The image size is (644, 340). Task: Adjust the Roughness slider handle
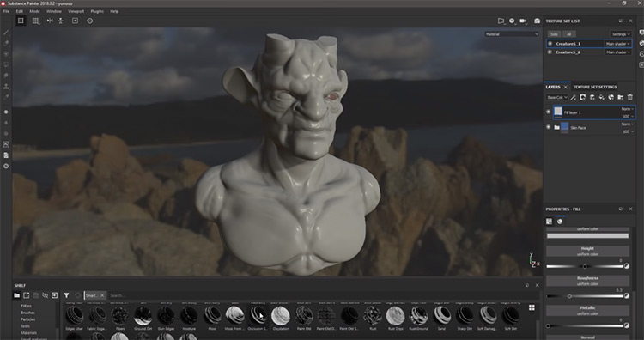[x=569, y=296]
